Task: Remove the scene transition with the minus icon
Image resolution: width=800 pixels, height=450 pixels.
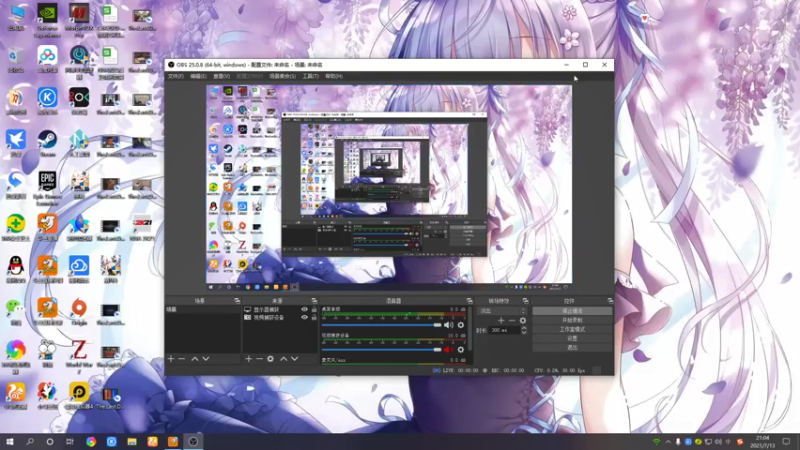Action: 512,320
